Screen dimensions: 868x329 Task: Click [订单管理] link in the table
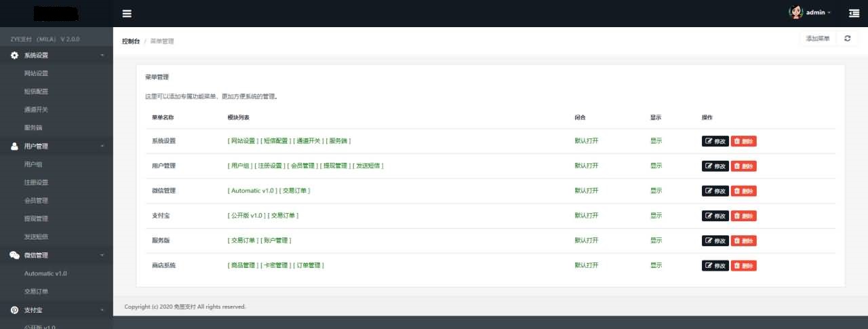click(309, 266)
